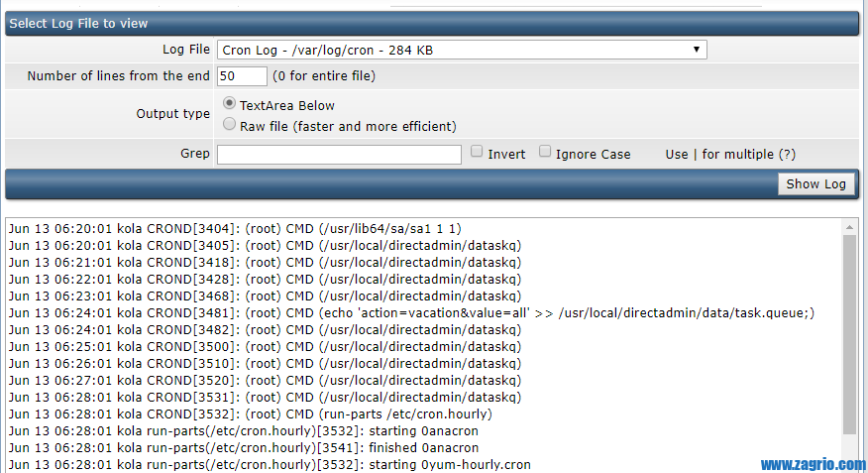Focus the number of lines input field
This screenshot has height=473, width=868.
[x=242, y=76]
